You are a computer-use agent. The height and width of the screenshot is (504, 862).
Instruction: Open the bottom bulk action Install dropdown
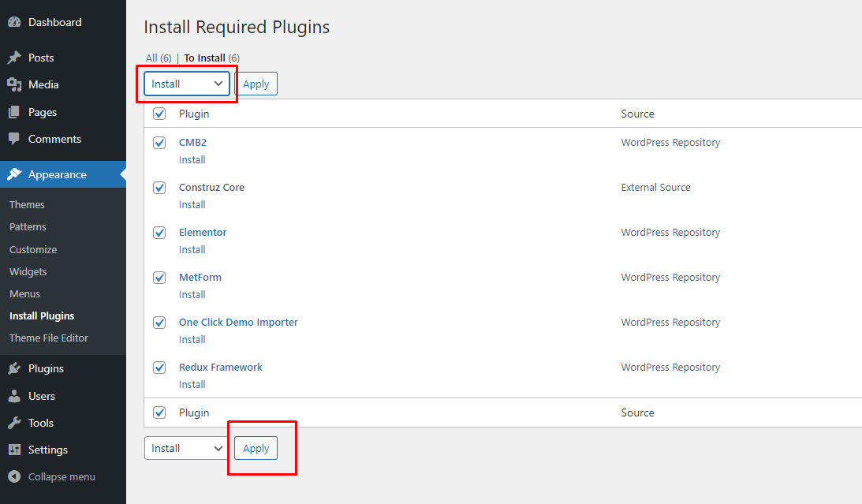[187, 448]
